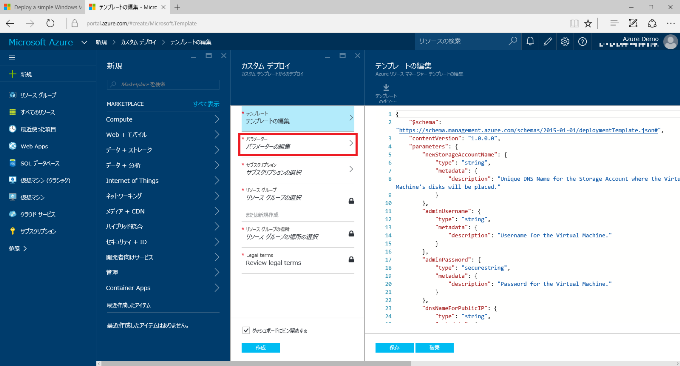The width and height of the screenshot is (680, 366).
Task: Toggle the pin to dashboard checkbox
Action: [x=246, y=330]
